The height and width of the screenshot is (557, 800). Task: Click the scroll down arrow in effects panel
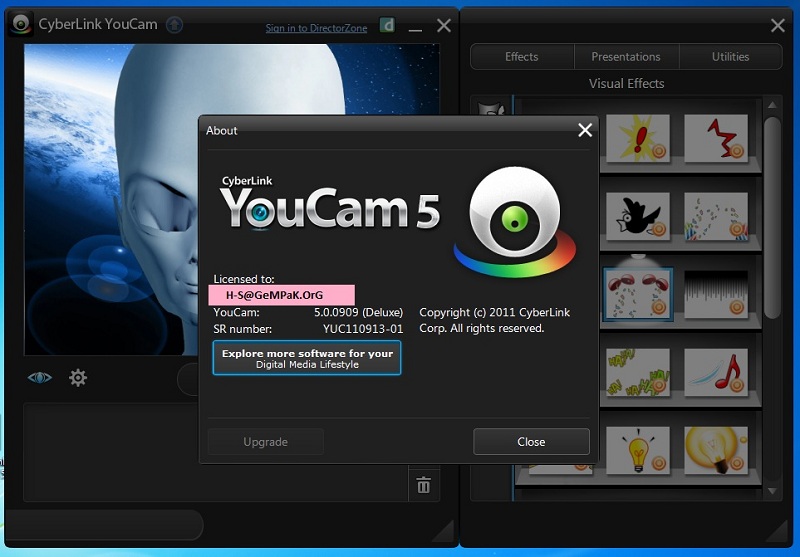coord(772,491)
